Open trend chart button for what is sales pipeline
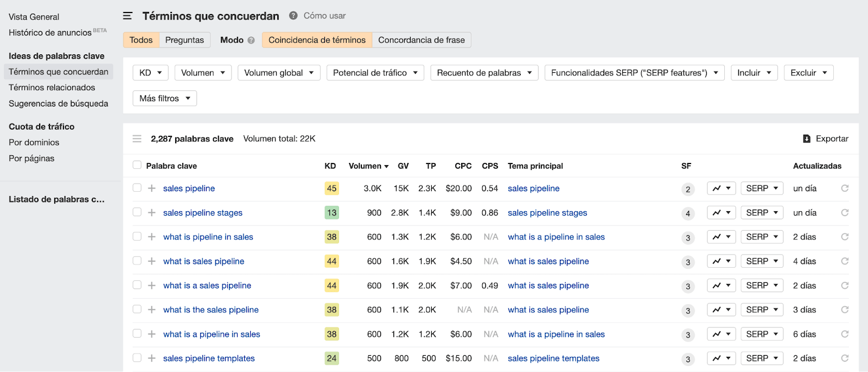868x372 pixels. click(x=721, y=261)
